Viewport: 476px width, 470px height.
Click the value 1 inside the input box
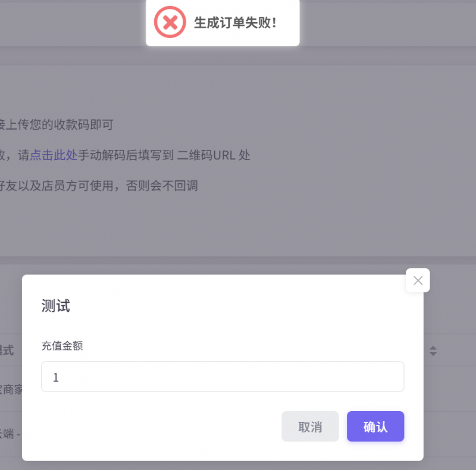click(x=55, y=377)
